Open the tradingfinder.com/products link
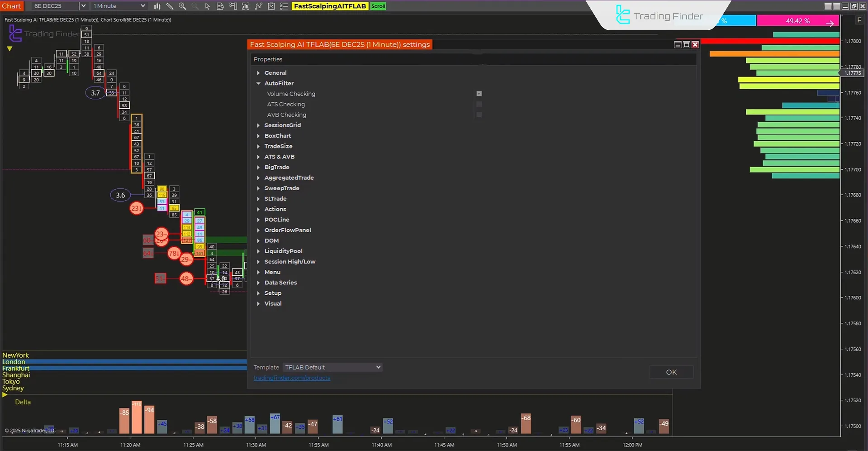Screen dimensions: 868x451 (292, 378)
